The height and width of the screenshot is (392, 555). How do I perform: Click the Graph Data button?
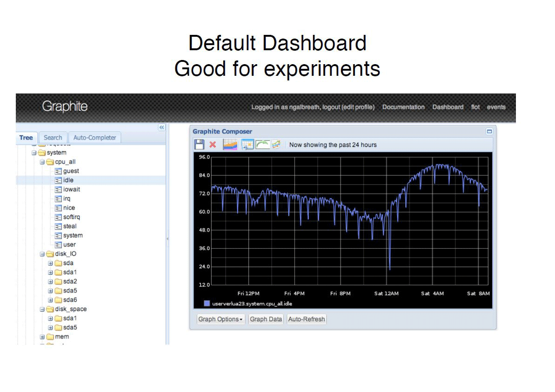click(x=266, y=319)
